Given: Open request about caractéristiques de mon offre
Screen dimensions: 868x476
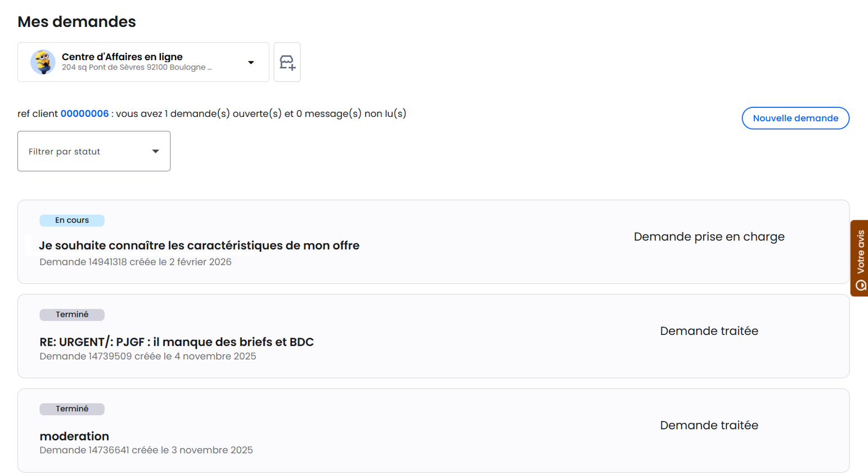Looking at the screenshot, I should coord(199,246).
